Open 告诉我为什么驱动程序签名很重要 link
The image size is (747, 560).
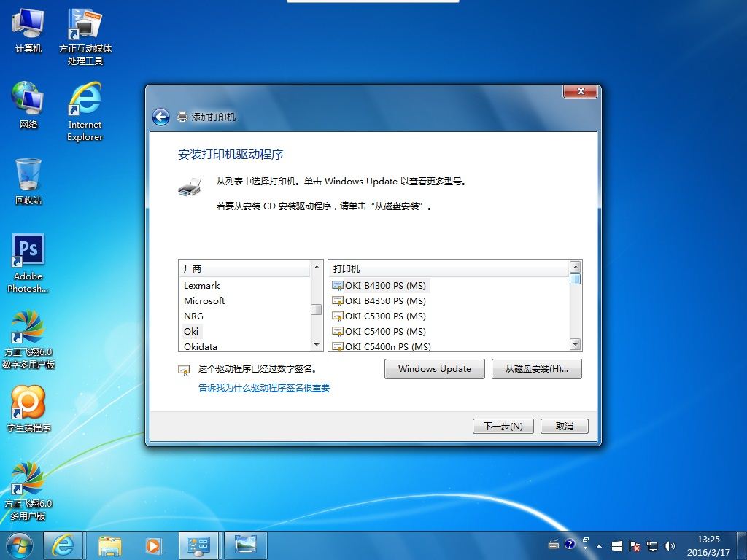click(x=264, y=388)
